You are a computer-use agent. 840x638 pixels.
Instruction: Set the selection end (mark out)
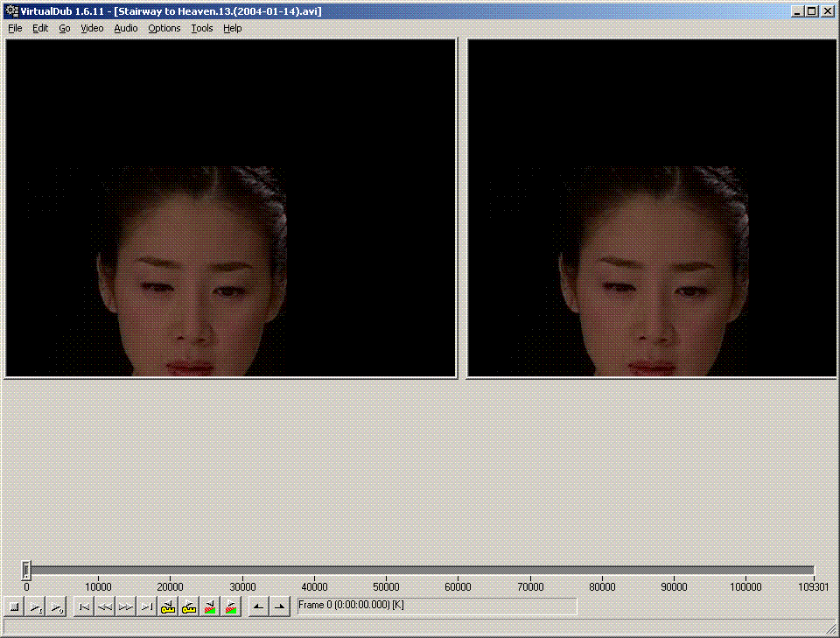[280, 606]
